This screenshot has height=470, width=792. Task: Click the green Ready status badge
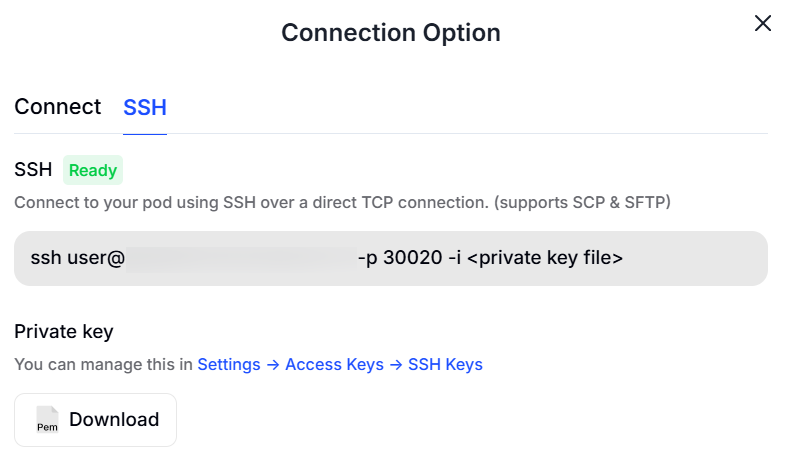coord(93,170)
